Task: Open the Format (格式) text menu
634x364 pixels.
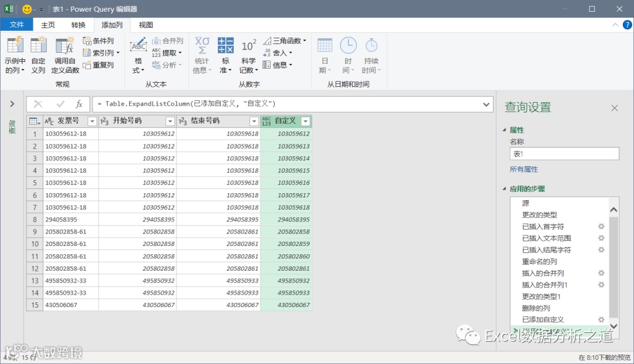Action: point(139,55)
